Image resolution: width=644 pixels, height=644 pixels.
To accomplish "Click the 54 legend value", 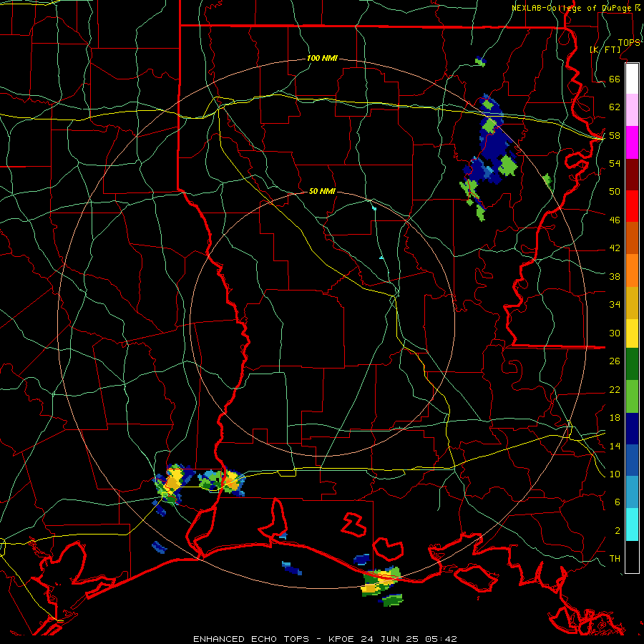I will pos(615,163).
